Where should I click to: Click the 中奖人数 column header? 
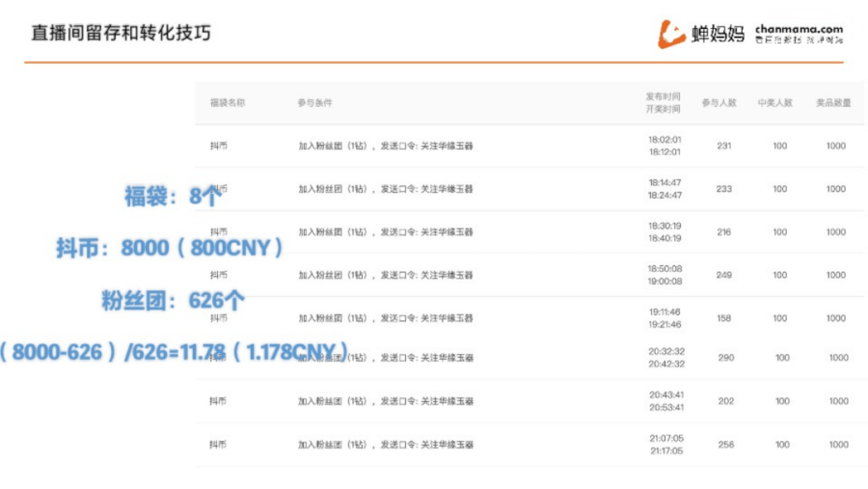pos(774,102)
